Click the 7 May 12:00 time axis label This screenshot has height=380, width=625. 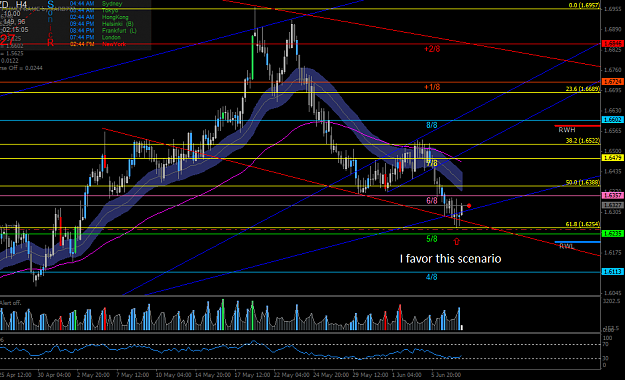[x=132, y=375]
